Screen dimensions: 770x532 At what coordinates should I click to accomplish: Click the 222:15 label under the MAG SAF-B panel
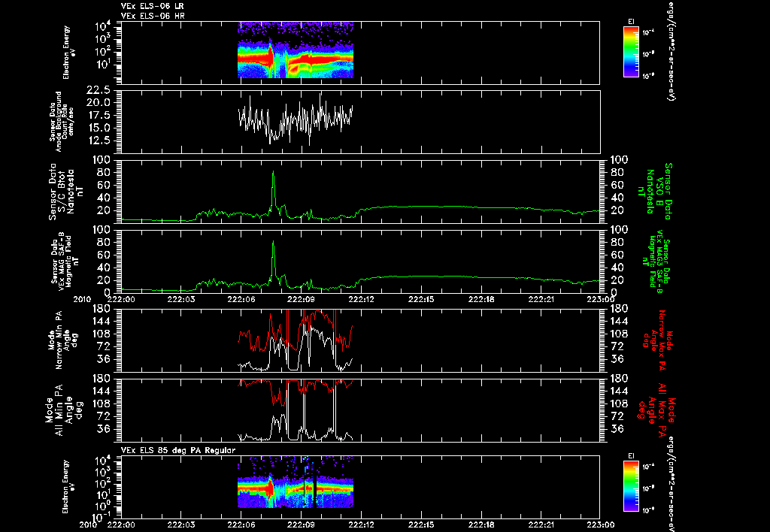[421, 299]
